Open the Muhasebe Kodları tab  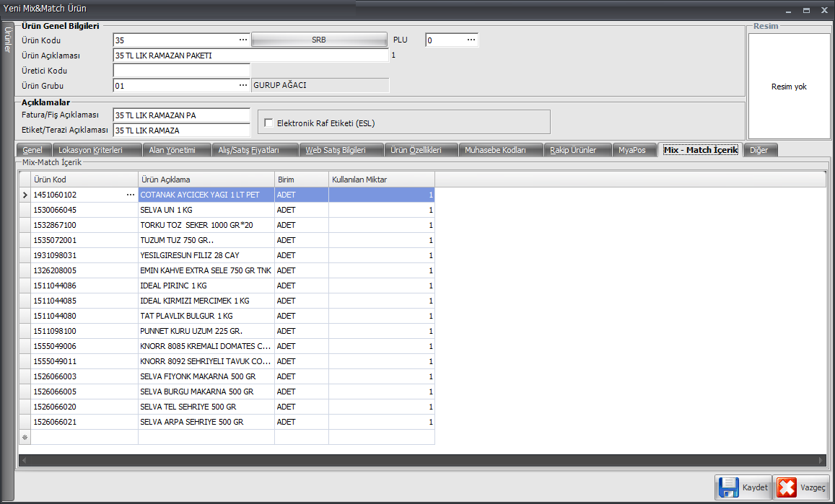click(x=494, y=150)
